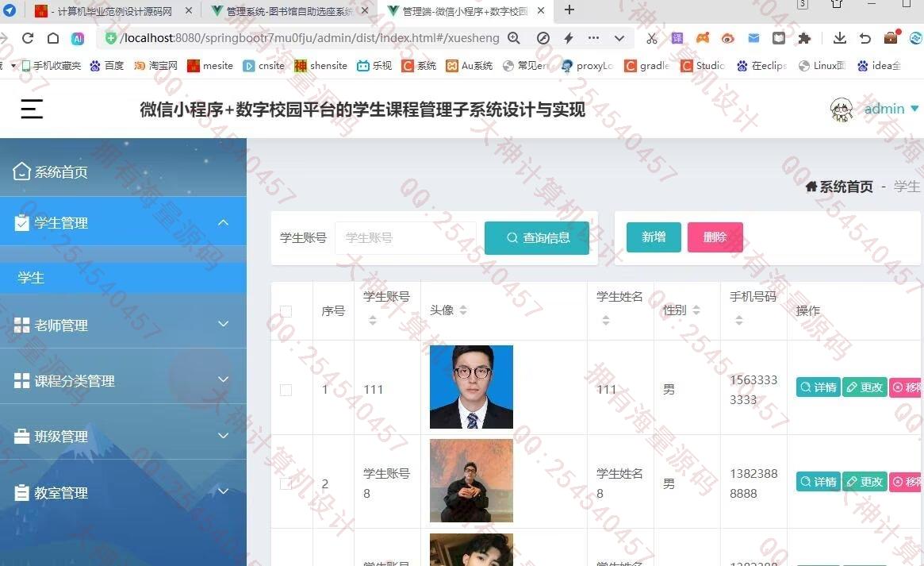Check the checkbox for row 1 (111)
This screenshot has width=924, height=566.
point(286,390)
